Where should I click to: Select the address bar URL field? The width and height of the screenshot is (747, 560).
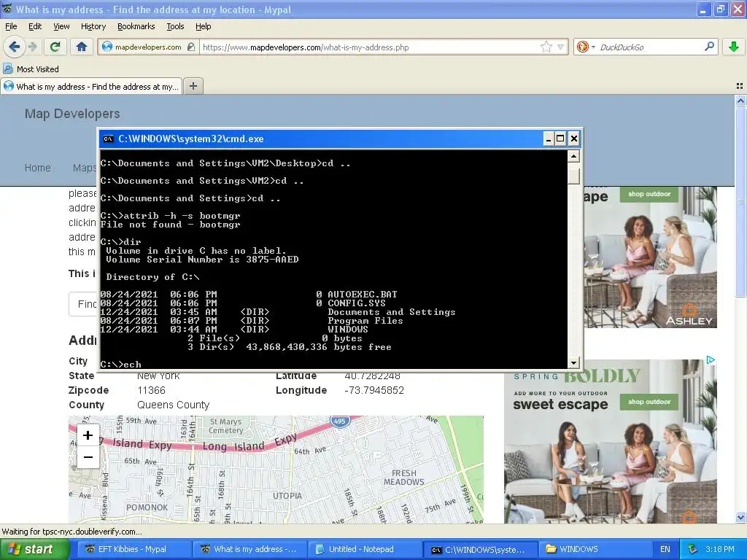pyautogui.click(x=370, y=47)
